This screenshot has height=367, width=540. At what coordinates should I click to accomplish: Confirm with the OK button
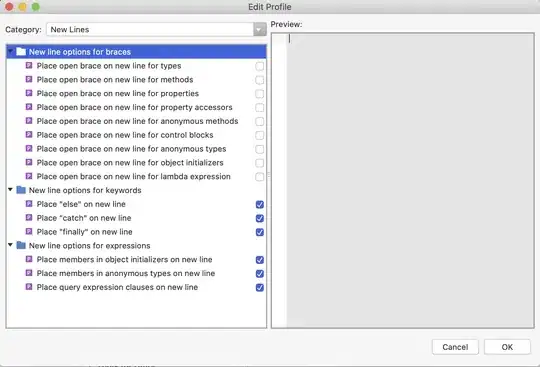pyautogui.click(x=507, y=347)
